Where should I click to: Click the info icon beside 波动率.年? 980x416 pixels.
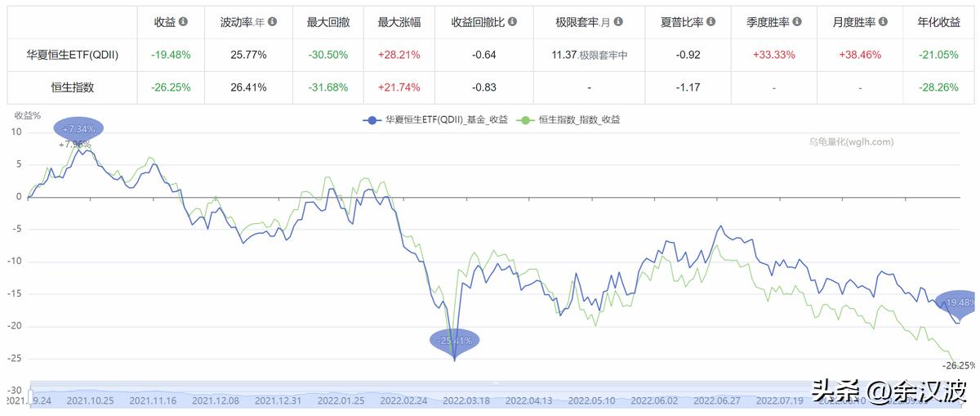pyautogui.click(x=272, y=22)
